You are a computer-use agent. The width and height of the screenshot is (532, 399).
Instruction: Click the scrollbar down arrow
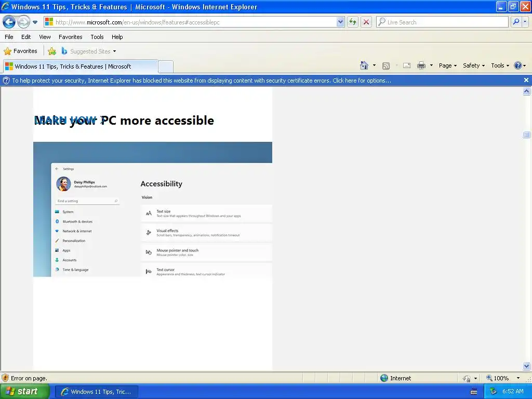[x=527, y=366]
